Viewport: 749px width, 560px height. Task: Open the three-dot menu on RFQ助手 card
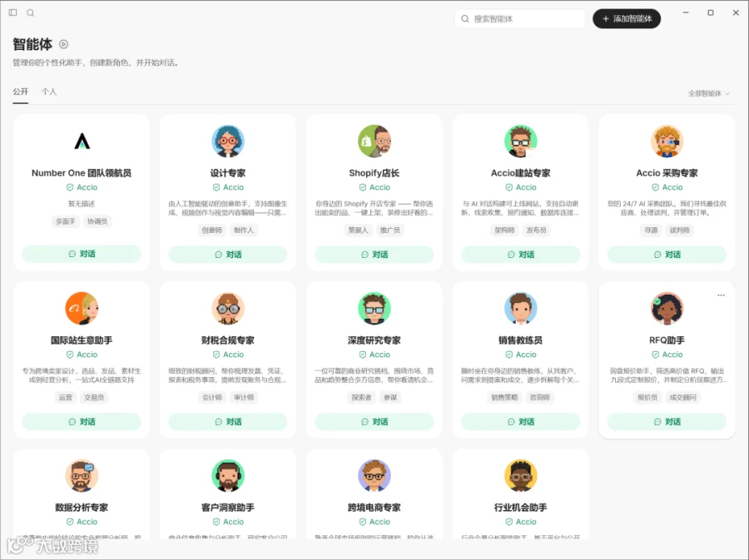click(x=721, y=295)
